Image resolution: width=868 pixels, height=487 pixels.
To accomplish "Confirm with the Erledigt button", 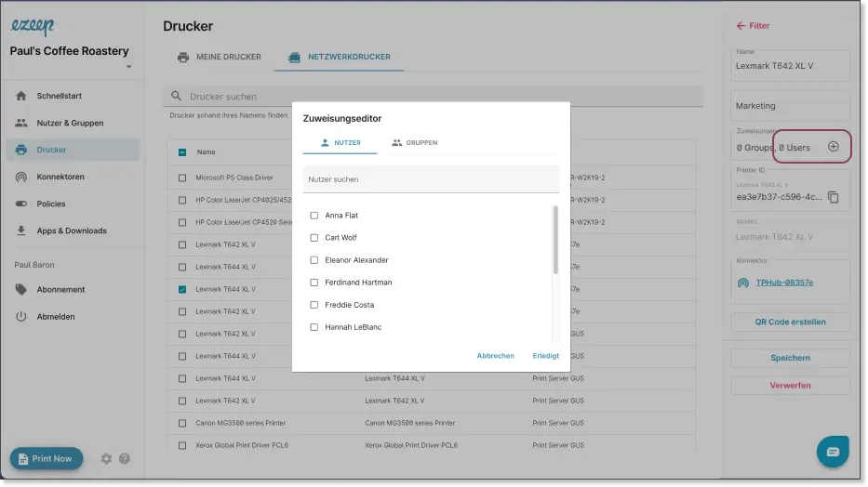I will point(545,356).
